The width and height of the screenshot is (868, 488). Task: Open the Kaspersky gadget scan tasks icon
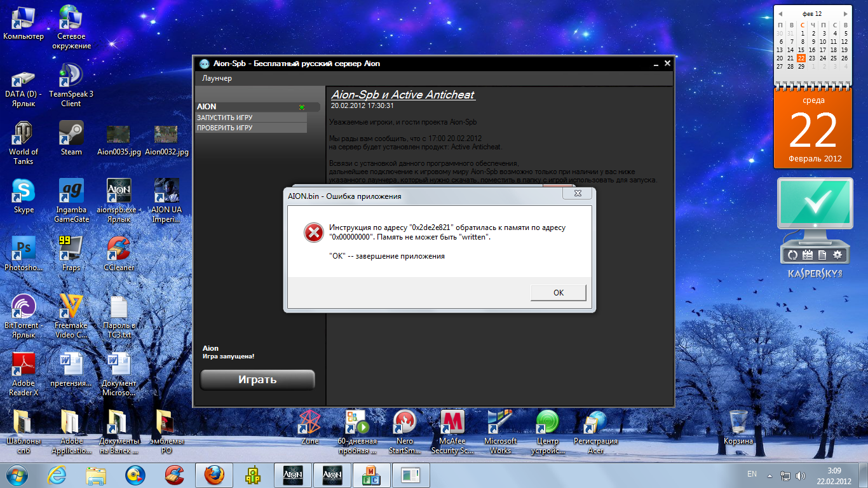[x=808, y=255]
